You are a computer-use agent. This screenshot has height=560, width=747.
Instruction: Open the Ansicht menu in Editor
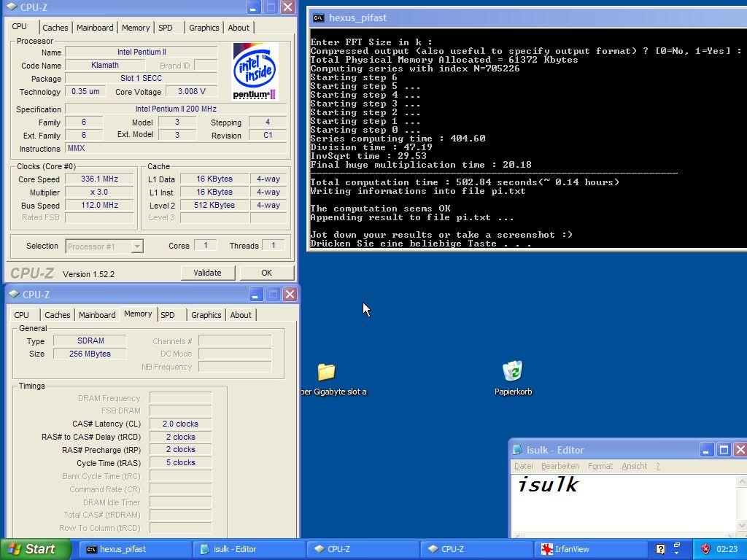tap(635, 466)
